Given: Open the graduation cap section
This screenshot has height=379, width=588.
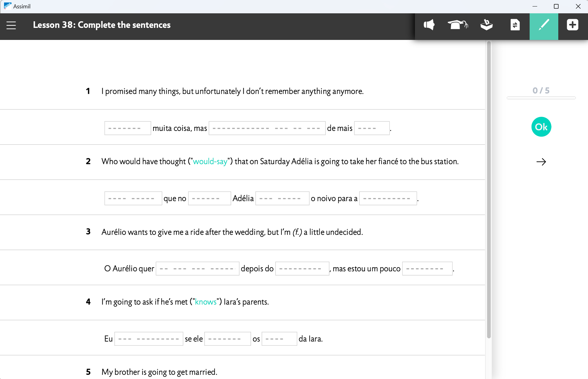Looking at the screenshot, I should (458, 25).
